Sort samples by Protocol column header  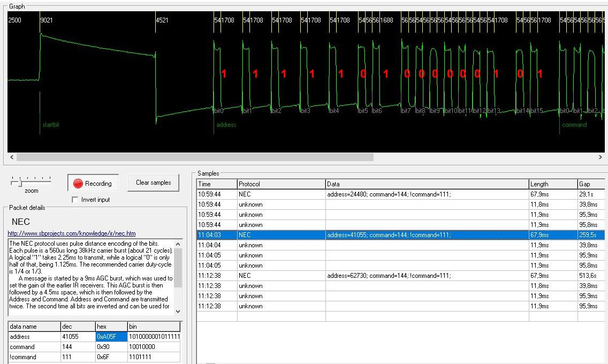tap(281, 184)
